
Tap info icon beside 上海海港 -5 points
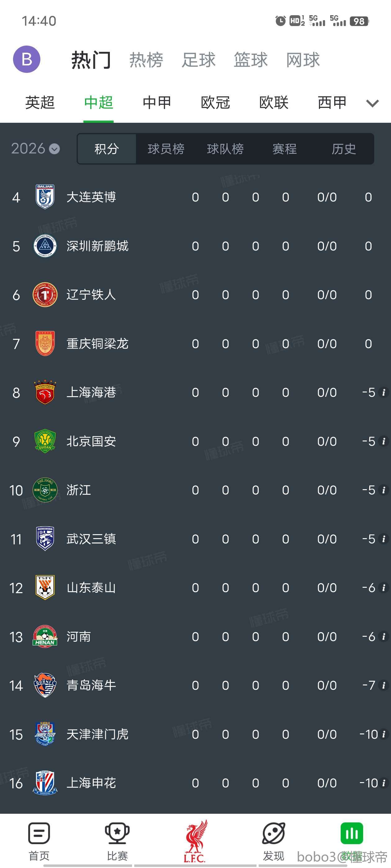[x=384, y=392]
